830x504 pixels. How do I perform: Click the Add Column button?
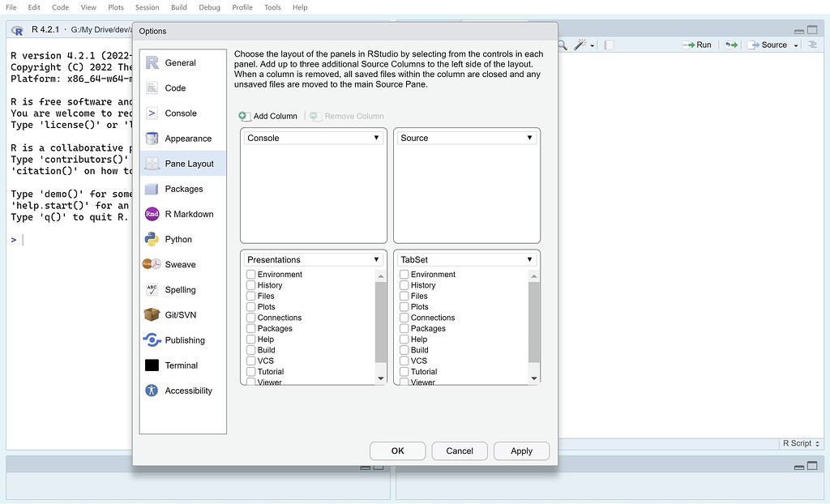click(x=268, y=116)
